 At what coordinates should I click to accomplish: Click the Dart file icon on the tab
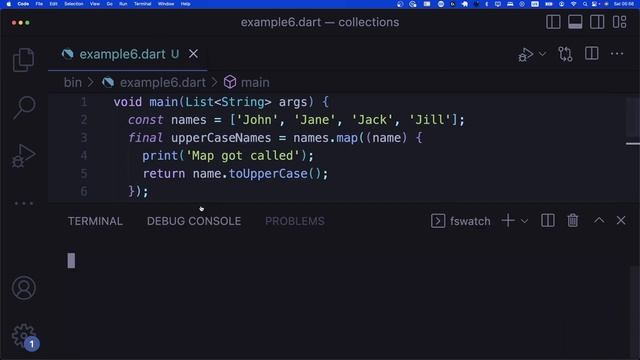(x=67, y=54)
